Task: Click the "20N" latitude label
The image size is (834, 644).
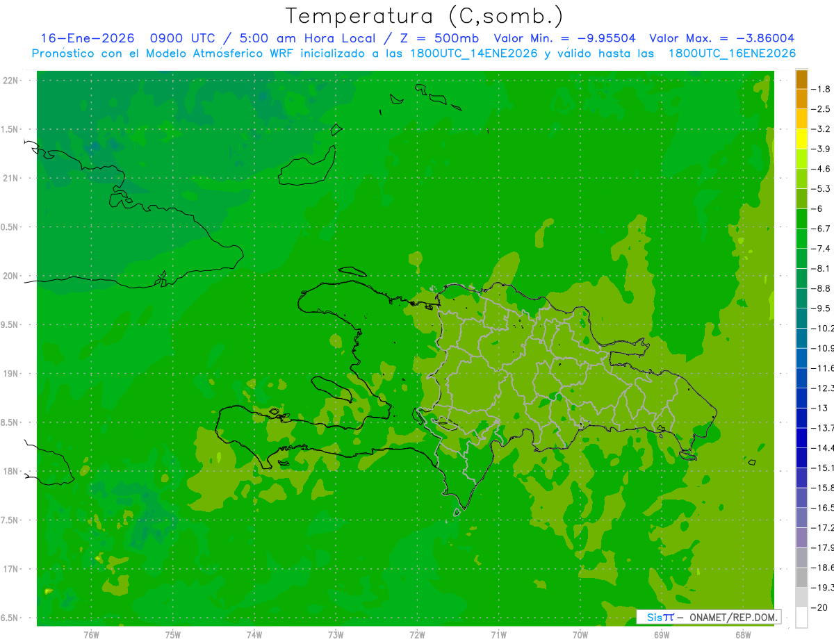Action: 11,276
